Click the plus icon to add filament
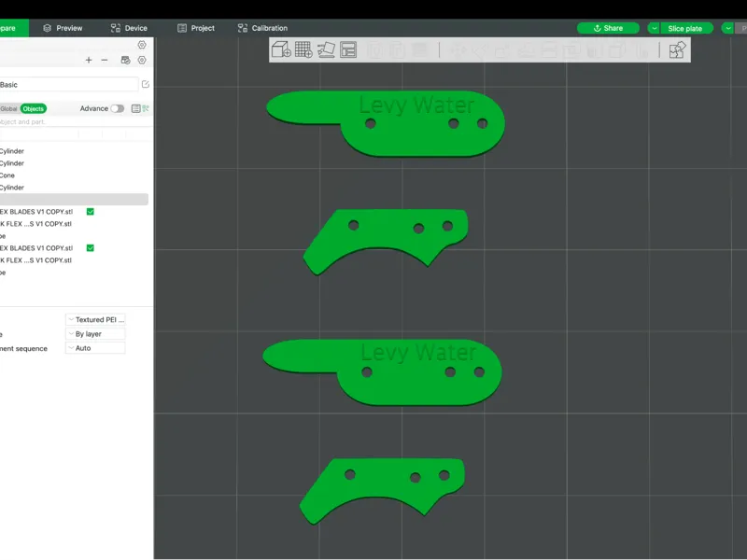This screenshot has width=747, height=560. (x=89, y=60)
